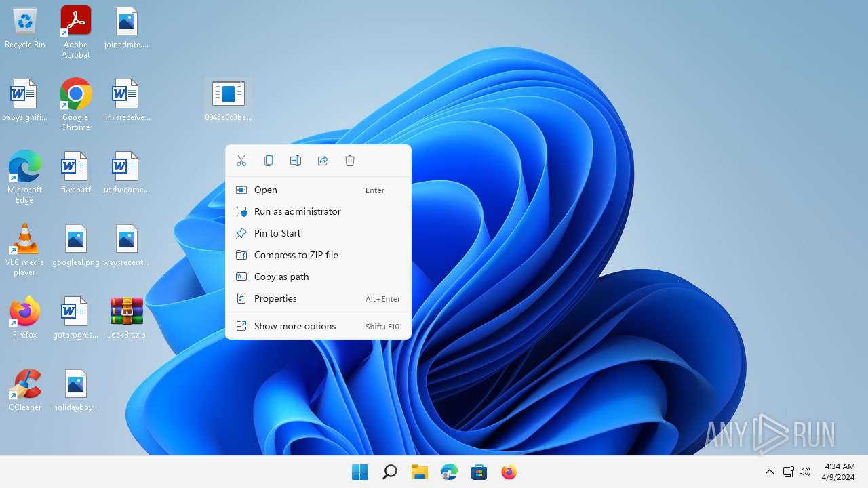This screenshot has width=868, height=488.
Task: Select the Firefox desktop shortcut
Action: click(25, 317)
